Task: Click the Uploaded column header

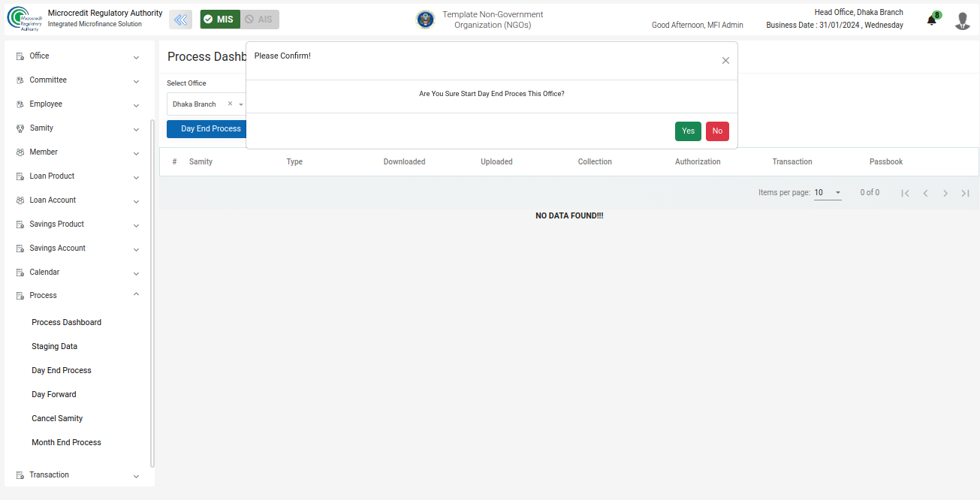Action: tap(496, 162)
